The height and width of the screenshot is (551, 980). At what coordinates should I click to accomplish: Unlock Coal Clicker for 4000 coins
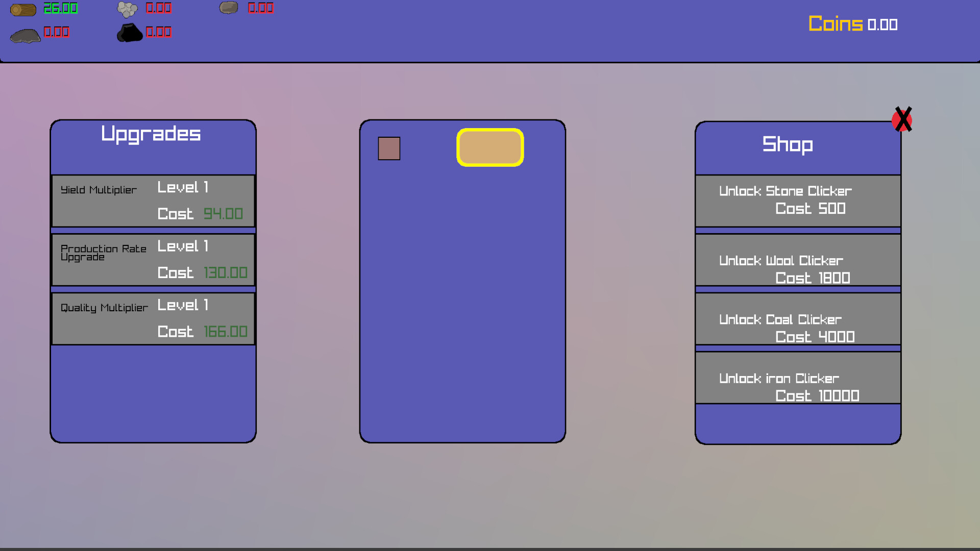click(x=797, y=319)
